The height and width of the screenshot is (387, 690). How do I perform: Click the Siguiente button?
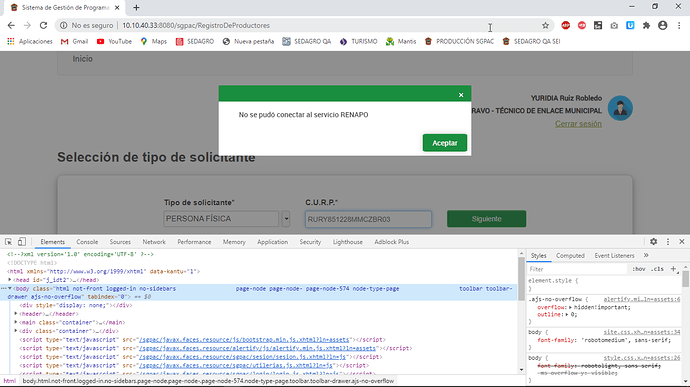coord(486,219)
